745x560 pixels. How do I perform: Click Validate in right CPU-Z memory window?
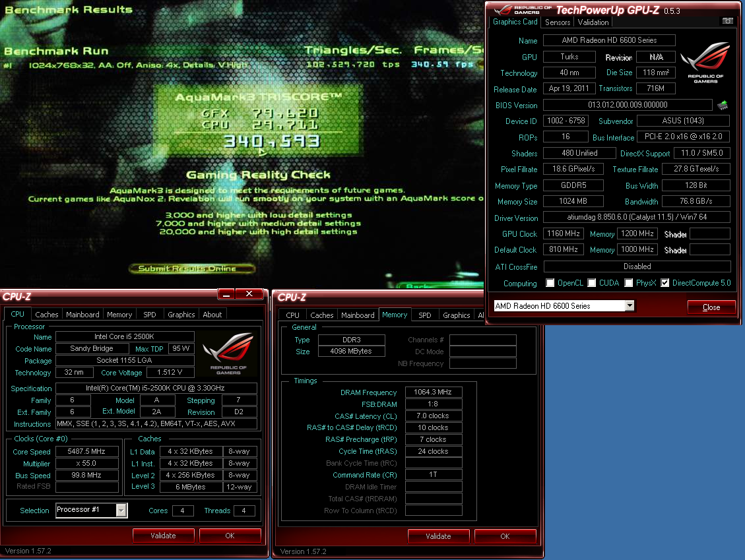click(439, 536)
